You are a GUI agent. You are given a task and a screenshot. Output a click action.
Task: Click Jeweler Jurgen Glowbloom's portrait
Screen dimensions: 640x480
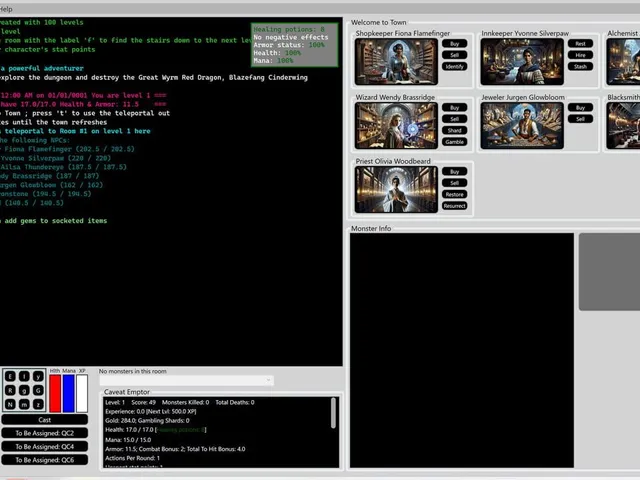tap(522, 125)
